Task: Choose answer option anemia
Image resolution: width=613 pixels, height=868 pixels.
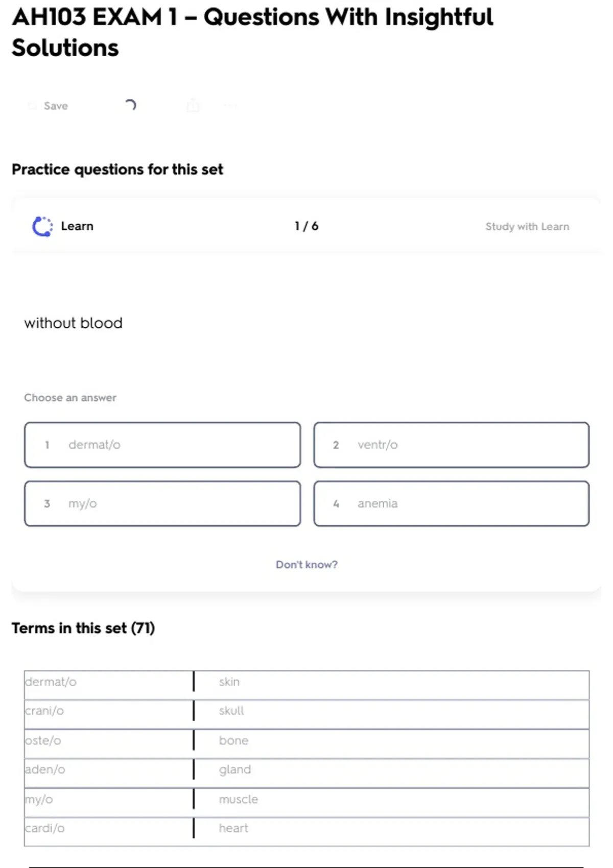Action: tap(451, 503)
